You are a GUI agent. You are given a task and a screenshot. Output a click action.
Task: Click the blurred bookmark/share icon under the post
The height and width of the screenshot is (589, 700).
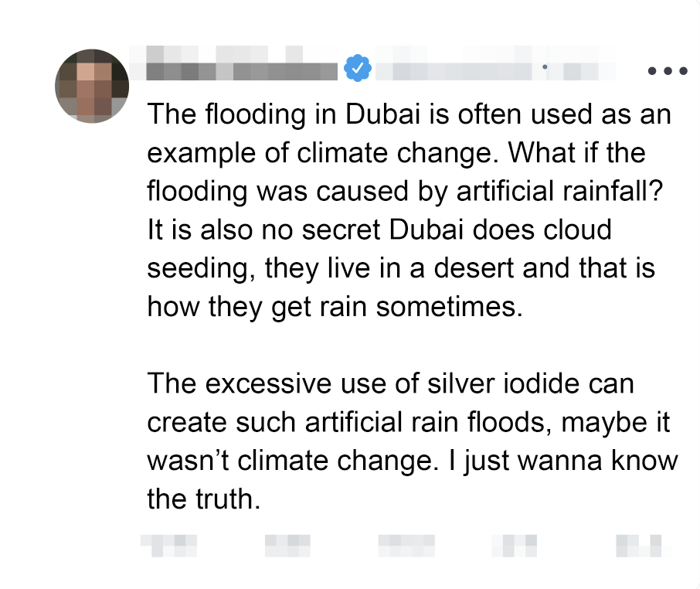click(639, 546)
